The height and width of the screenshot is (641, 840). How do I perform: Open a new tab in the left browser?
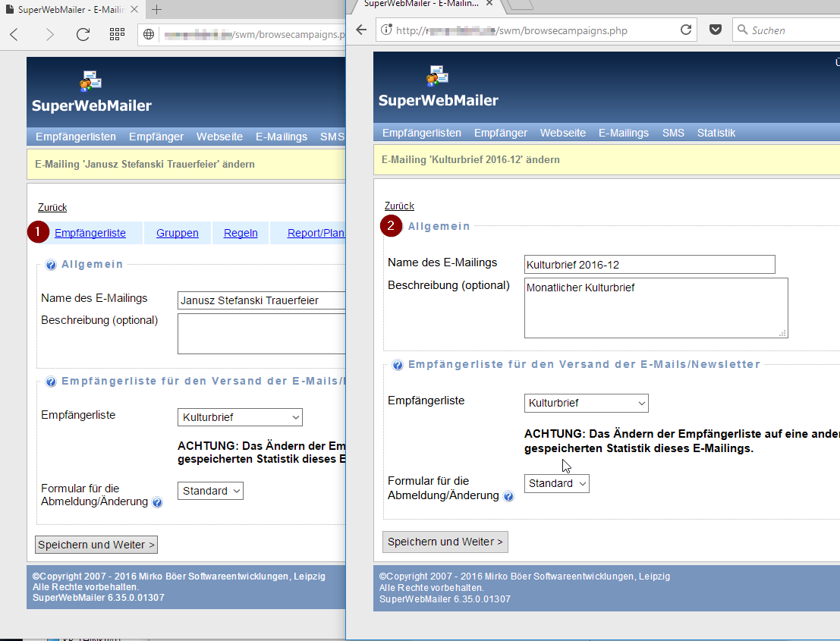[156, 11]
